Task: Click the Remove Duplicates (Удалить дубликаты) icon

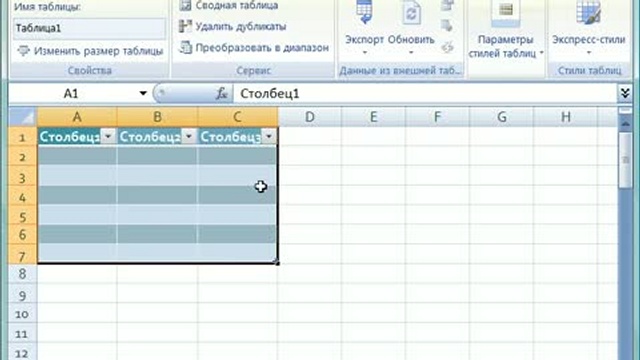Action: point(185,27)
